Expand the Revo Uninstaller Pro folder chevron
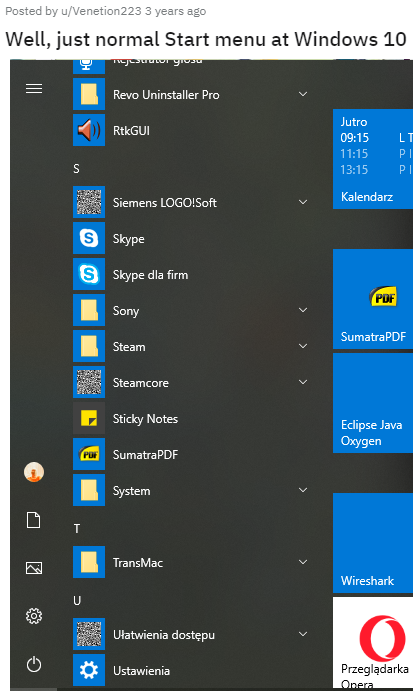Image resolution: width=413 pixels, height=691 pixels. click(303, 94)
